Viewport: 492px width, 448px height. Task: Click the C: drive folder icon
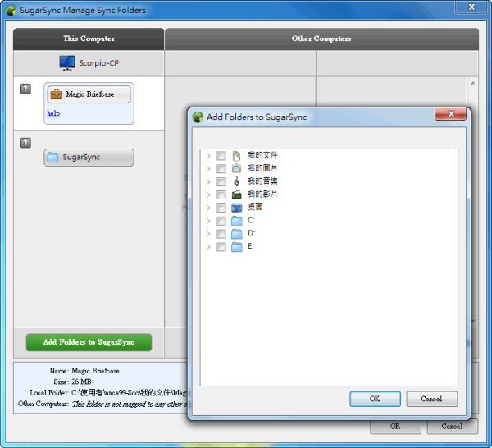[x=237, y=221]
